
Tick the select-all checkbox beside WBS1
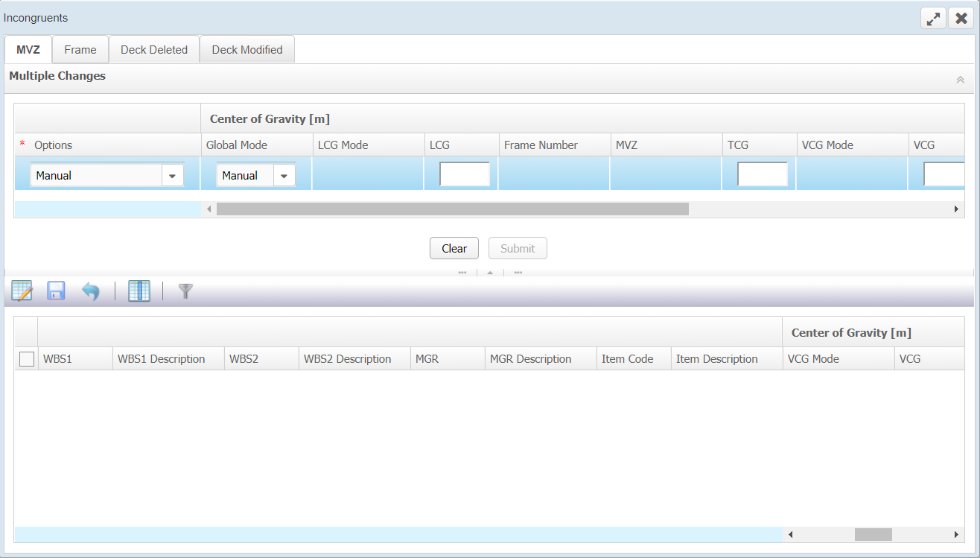[27, 359]
